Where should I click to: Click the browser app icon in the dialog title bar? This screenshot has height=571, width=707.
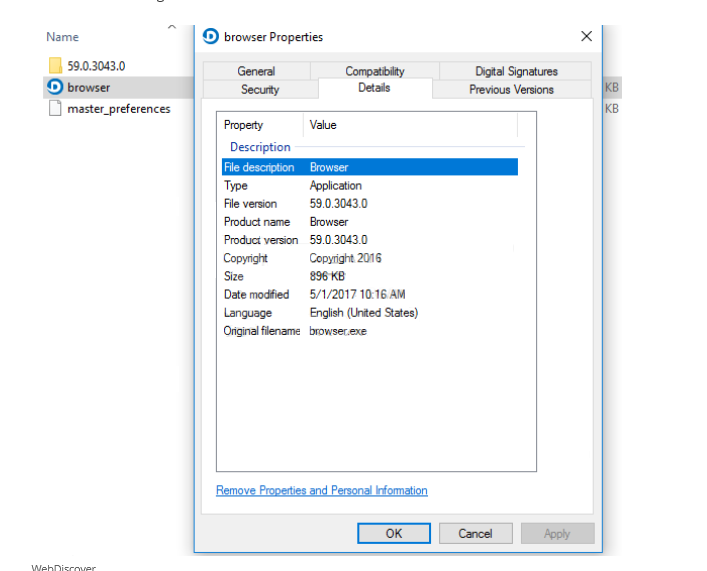tap(211, 37)
